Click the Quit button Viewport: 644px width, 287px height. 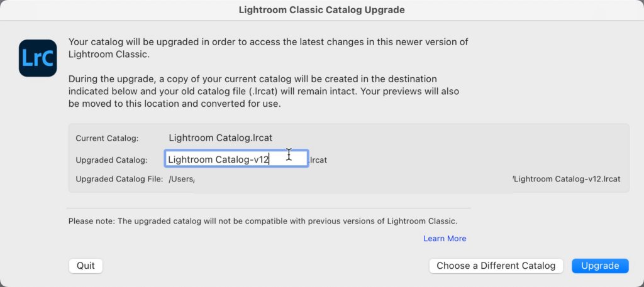(x=86, y=266)
